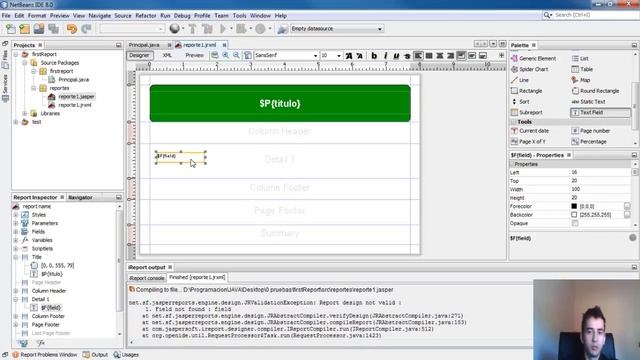Click the Debug Project icon
Image resolution: width=640 pixels, height=360 pixels.
tap(241, 29)
